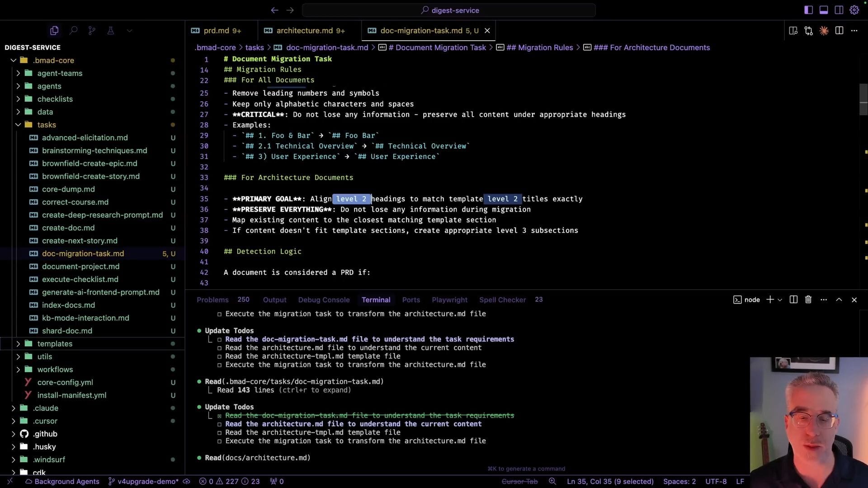Switch to the architecture.md tab

[305, 31]
